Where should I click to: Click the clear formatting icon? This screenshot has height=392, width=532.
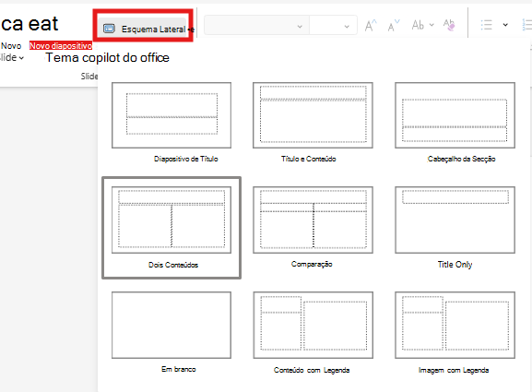pos(449,25)
